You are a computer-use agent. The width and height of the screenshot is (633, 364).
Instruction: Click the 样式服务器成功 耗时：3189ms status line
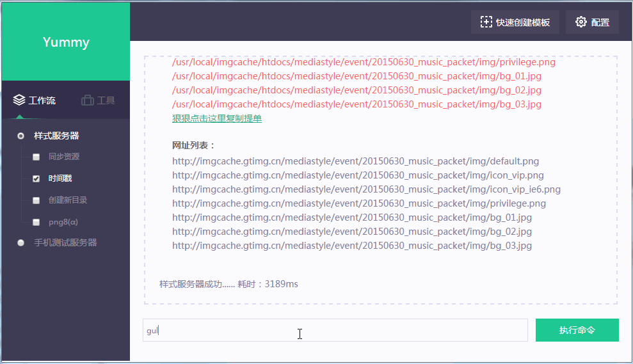(x=228, y=284)
